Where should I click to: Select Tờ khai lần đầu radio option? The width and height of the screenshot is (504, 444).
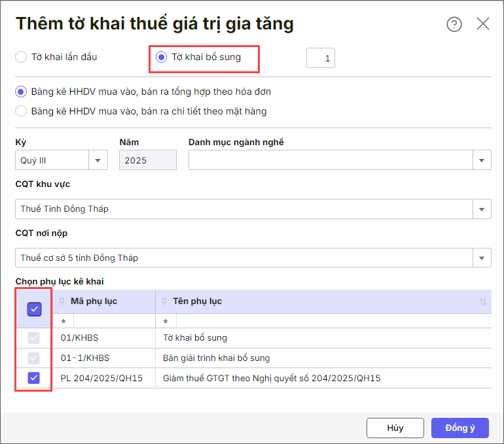22,57
